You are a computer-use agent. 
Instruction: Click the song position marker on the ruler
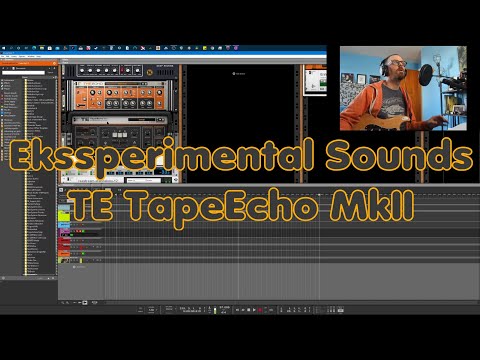click(319, 194)
